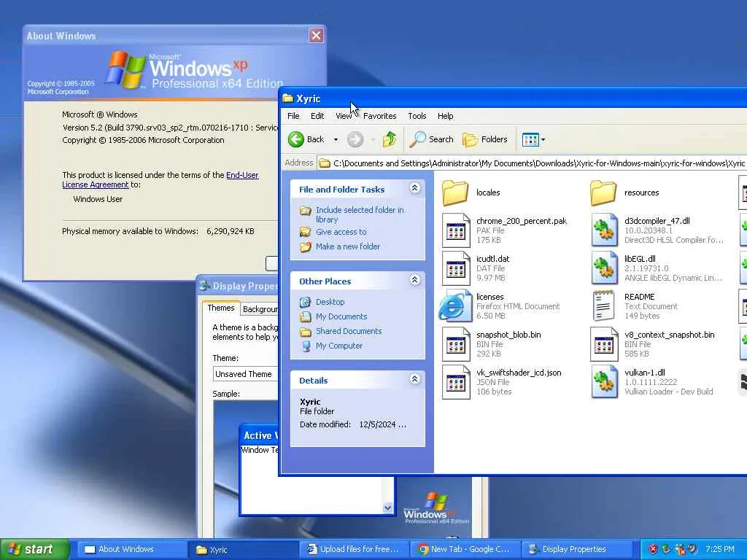This screenshot has width=747, height=560.
Task: Toggle the Folders pane button
Action: coord(485,139)
